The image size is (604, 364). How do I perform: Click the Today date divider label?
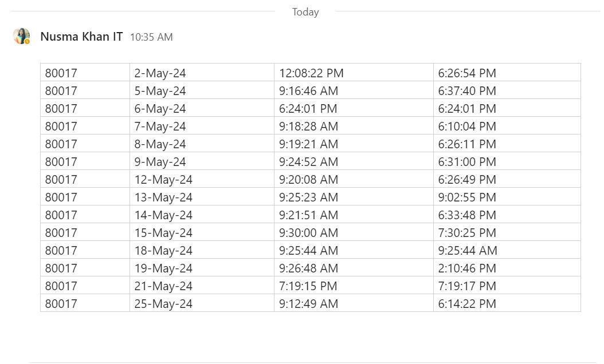pyautogui.click(x=305, y=12)
